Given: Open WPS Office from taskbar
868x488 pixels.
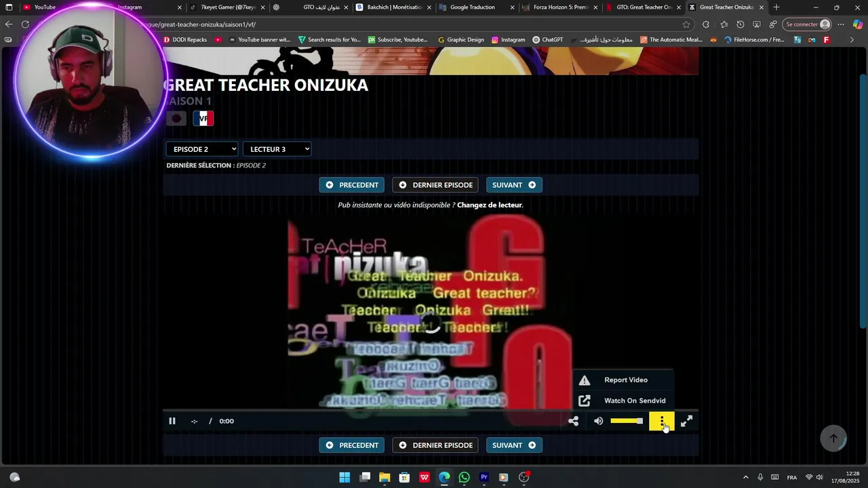Looking at the screenshot, I should 425,477.
